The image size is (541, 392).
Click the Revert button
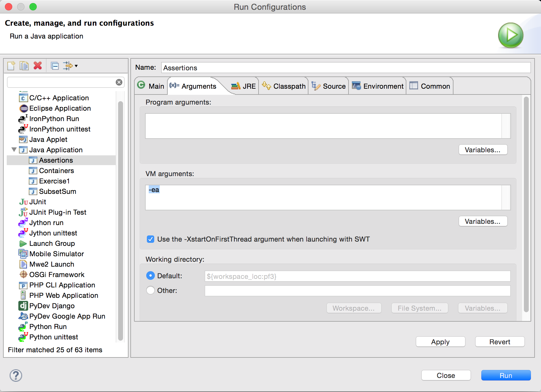(500, 342)
